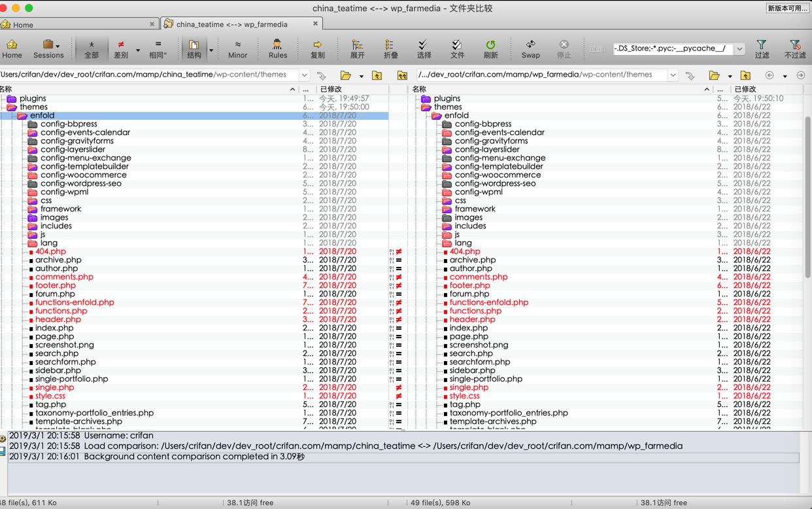This screenshot has width=812, height=509.
Task: Select 'Background content comparison completed' log line
Action: point(403,457)
